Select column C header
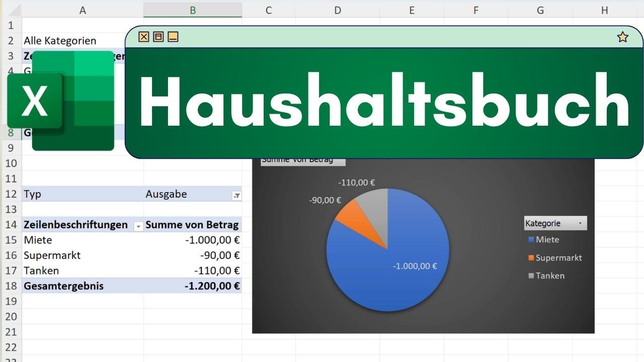Image resolution: width=644 pixels, height=362 pixels. point(269,10)
